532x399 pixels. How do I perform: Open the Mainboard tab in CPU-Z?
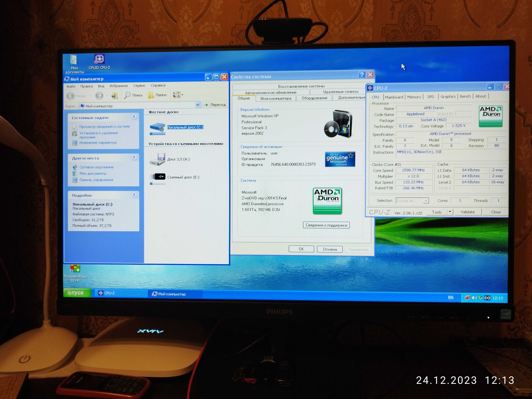[x=394, y=97]
